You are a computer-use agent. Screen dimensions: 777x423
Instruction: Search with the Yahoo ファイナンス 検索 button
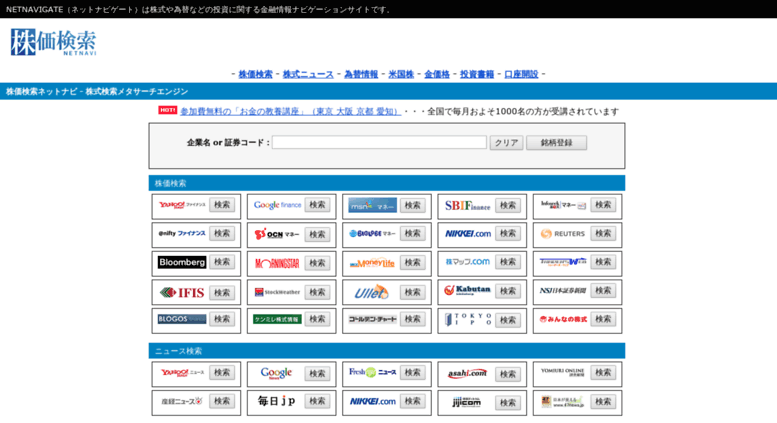222,205
